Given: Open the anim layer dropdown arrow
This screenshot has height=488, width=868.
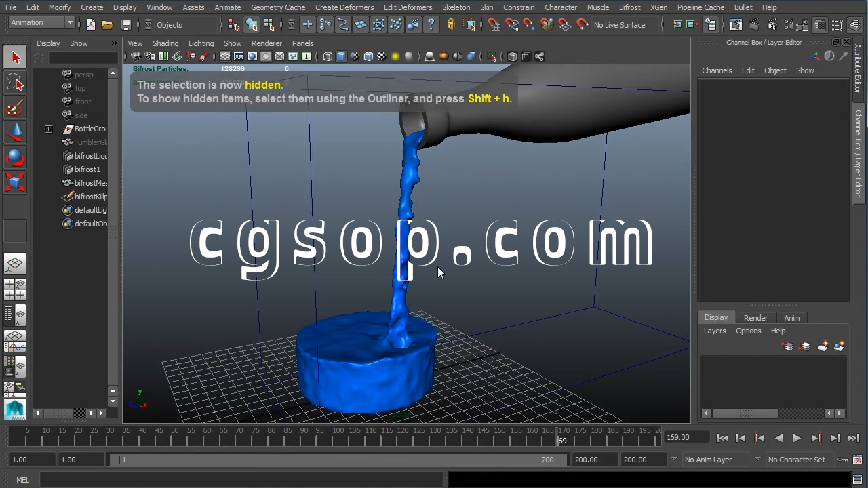Looking at the screenshot, I should coord(674,459).
